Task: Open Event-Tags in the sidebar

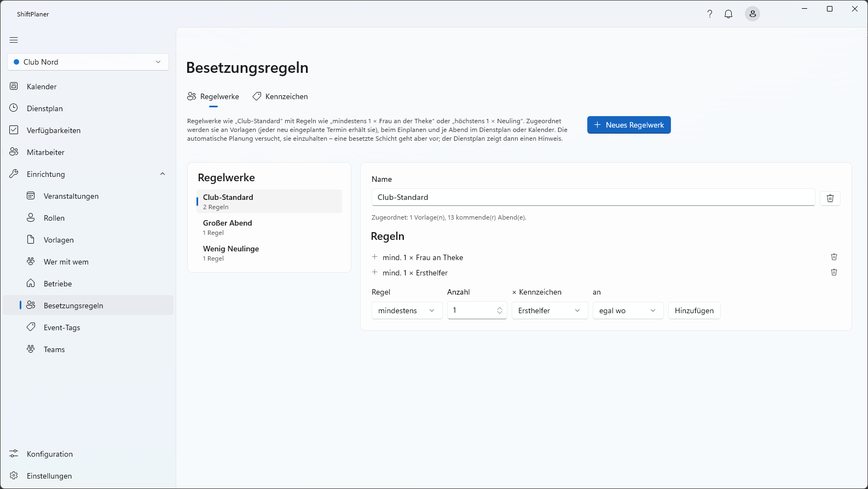Action: (88, 327)
